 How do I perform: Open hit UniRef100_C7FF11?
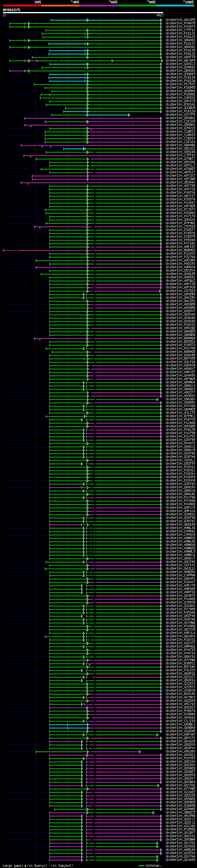pyautogui.click(x=180, y=30)
